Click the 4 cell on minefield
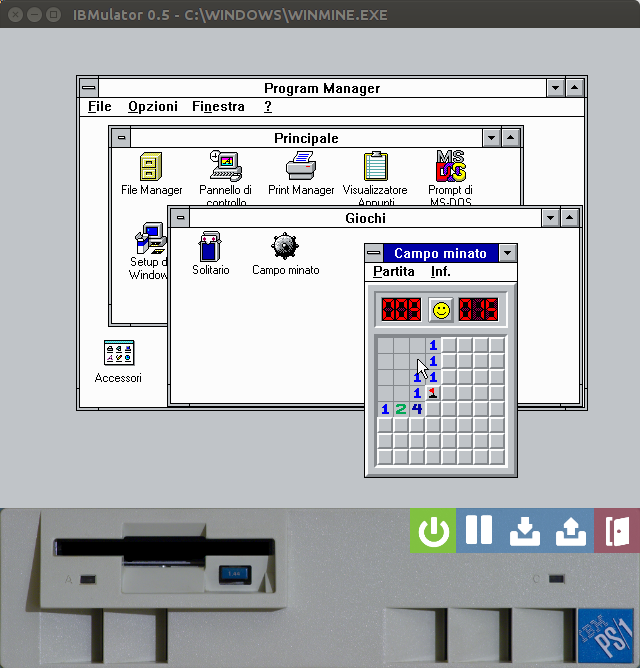 (417, 409)
